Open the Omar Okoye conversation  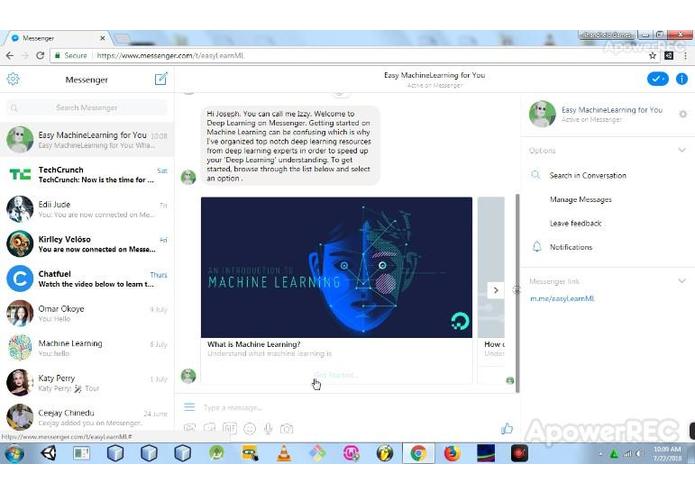coord(87,313)
